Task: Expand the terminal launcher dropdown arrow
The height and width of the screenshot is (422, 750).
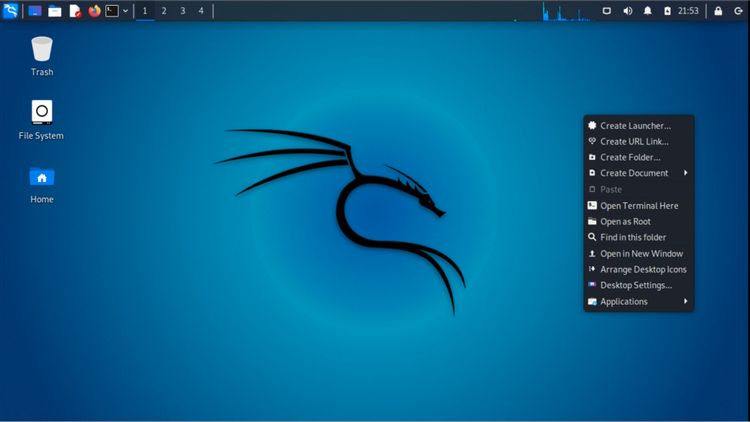Action: coord(125,11)
